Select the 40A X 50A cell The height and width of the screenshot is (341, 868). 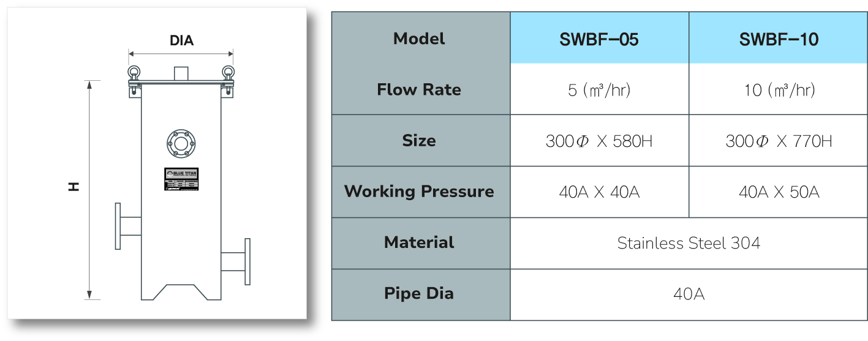(x=779, y=192)
